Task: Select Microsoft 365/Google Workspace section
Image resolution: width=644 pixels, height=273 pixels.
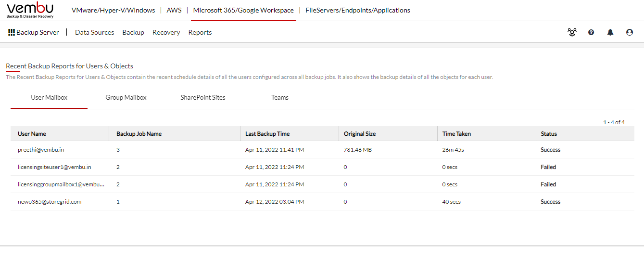Action: pyautogui.click(x=243, y=10)
